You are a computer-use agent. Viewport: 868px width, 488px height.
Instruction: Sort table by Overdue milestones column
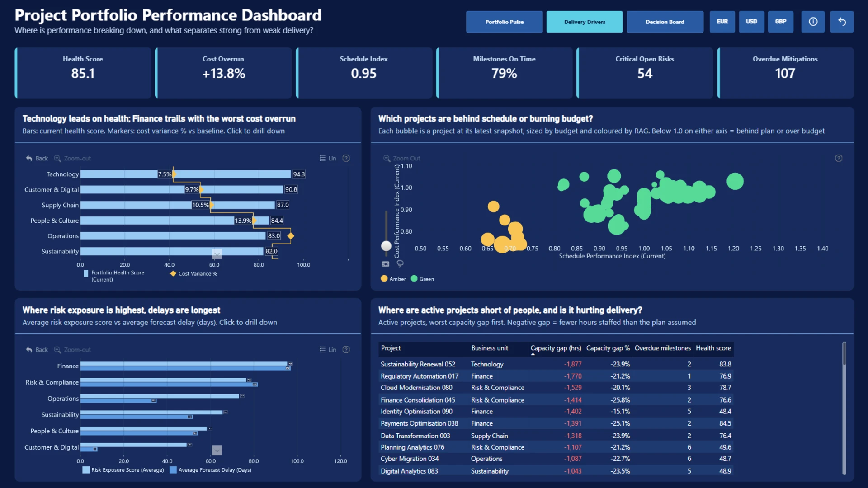663,348
